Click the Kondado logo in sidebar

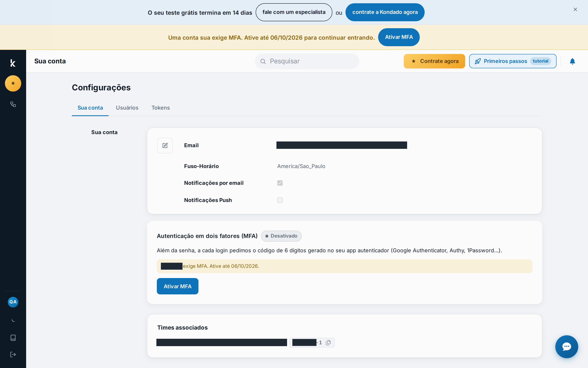coord(13,63)
